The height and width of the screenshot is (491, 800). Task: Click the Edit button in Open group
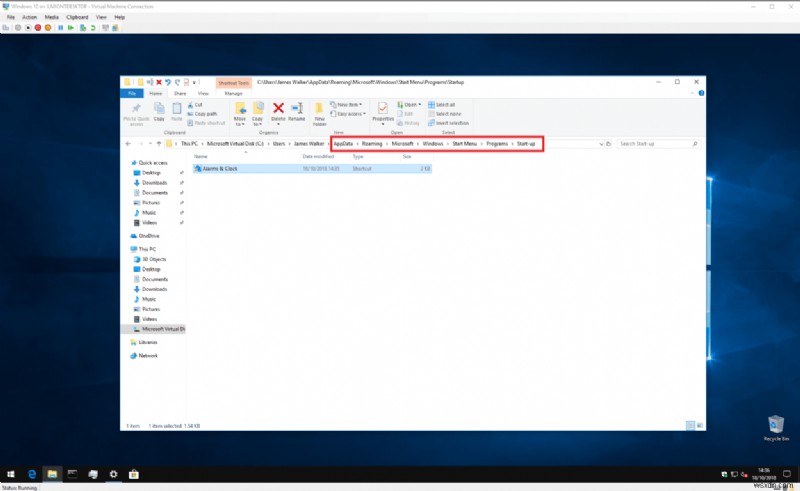click(405, 114)
